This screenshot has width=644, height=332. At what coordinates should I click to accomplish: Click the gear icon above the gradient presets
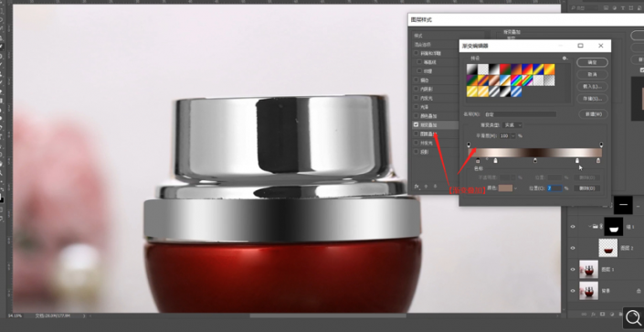click(x=565, y=59)
